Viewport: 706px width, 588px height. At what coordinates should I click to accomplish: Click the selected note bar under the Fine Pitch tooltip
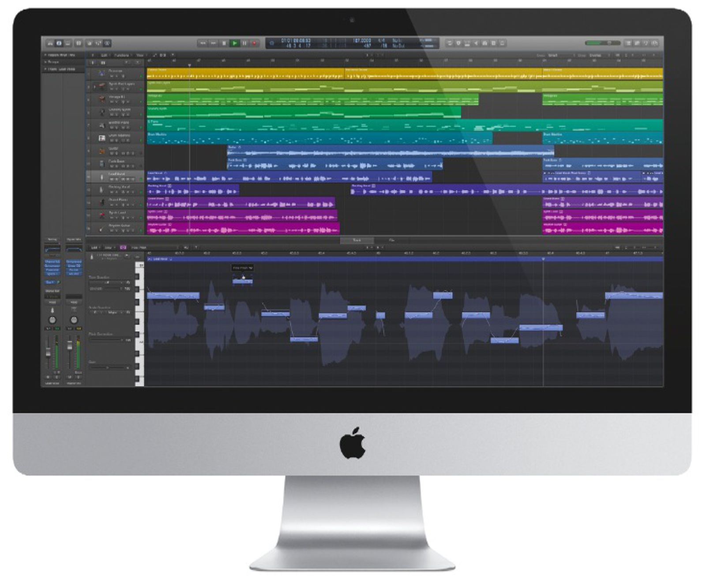coord(243,281)
